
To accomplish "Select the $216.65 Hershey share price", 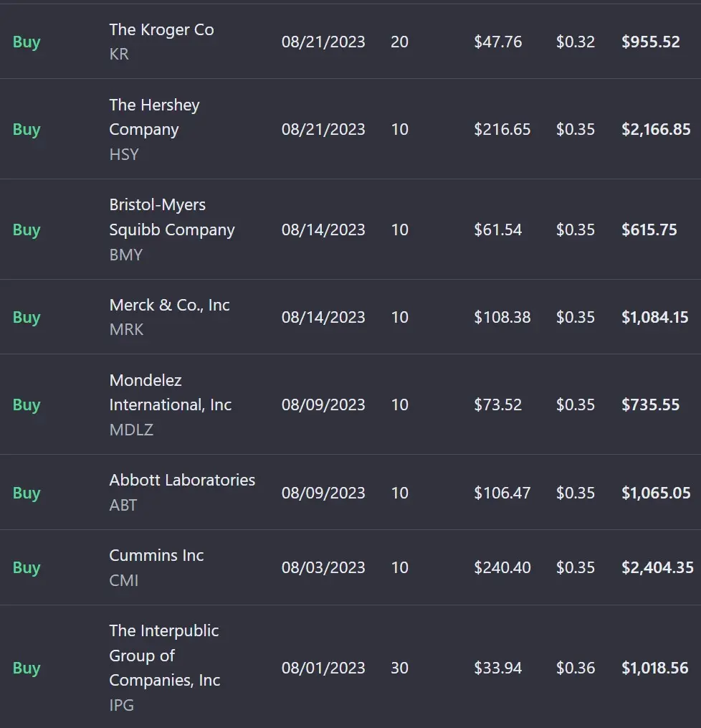I will pyautogui.click(x=502, y=129).
